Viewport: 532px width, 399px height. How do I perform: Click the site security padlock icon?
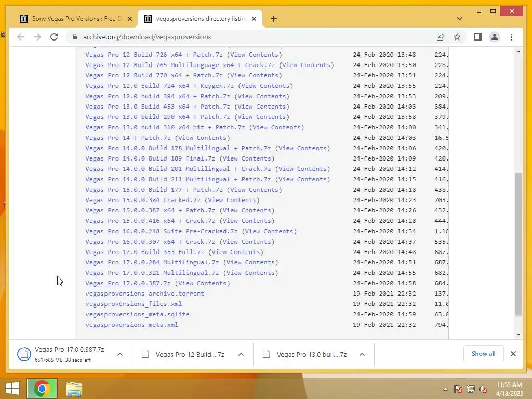pos(75,37)
